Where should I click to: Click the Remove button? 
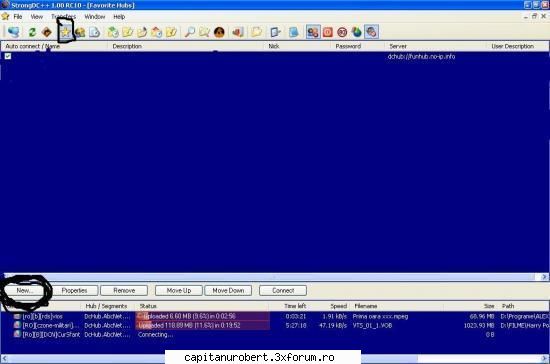[124, 290]
